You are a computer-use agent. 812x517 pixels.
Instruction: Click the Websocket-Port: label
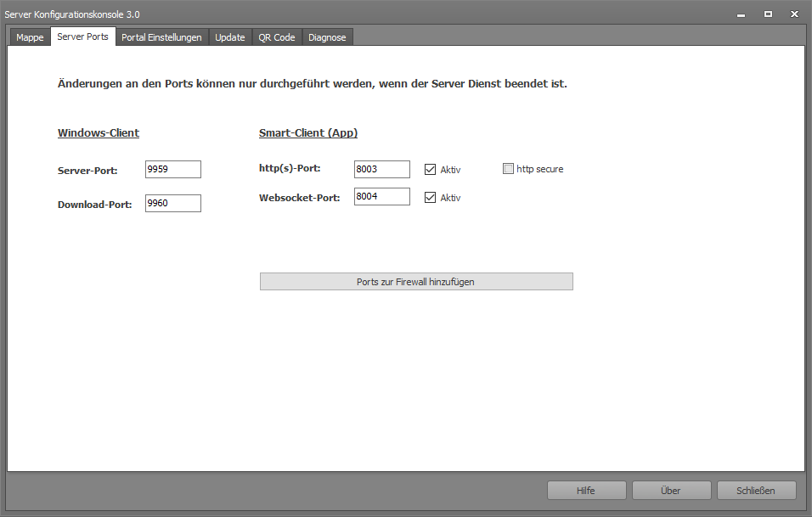click(299, 198)
